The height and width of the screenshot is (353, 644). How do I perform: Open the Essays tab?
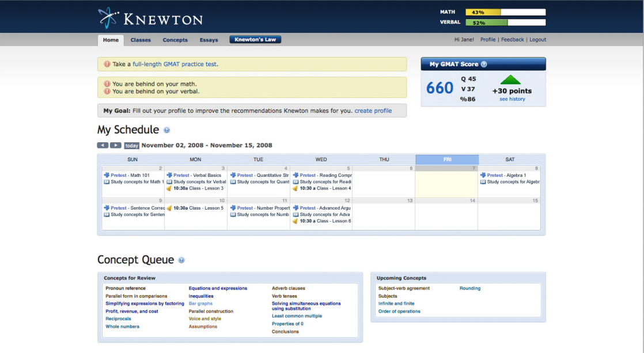pos(209,40)
